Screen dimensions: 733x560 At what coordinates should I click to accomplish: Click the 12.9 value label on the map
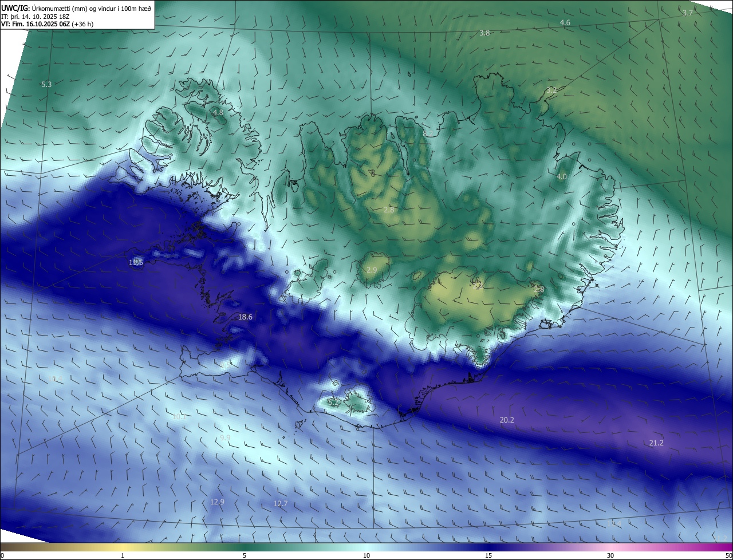click(217, 502)
